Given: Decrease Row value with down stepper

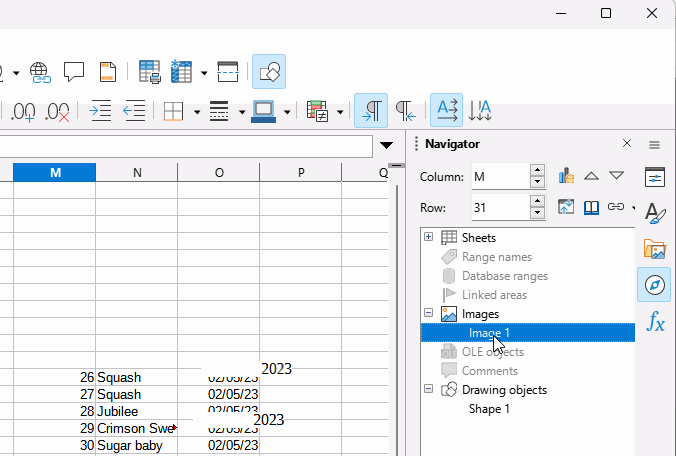Looking at the screenshot, I should tap(537, 213).
